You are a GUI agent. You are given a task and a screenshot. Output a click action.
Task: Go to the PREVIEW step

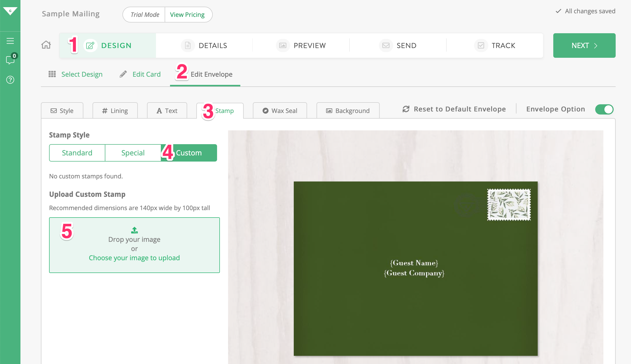301,45
